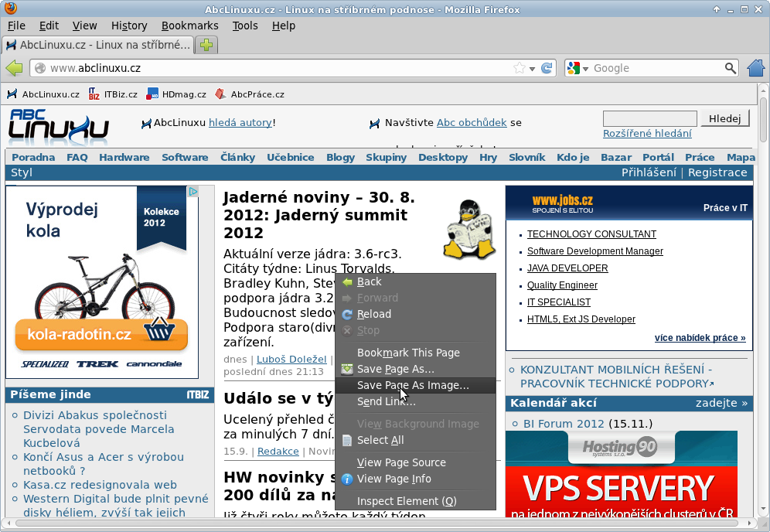Choose Send Link... in context menu
The image size is (770, 532).
415,402
